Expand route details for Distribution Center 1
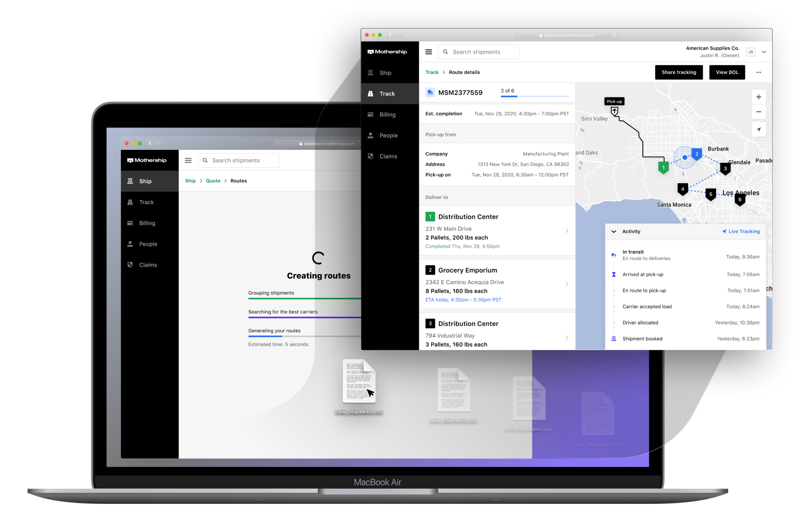 (567, 231)
